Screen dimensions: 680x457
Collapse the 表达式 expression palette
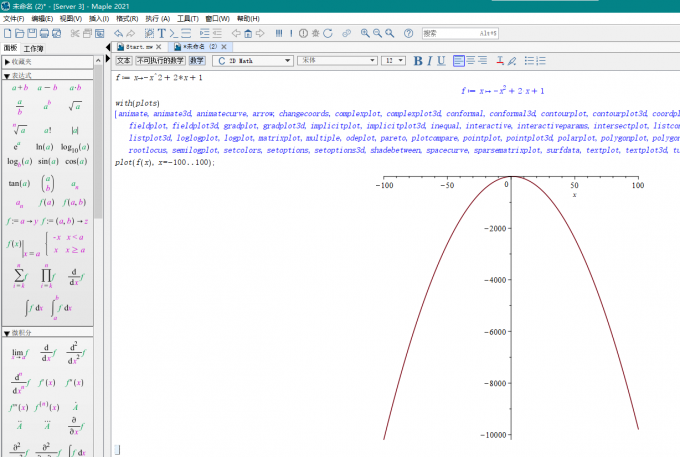(7, 76)
